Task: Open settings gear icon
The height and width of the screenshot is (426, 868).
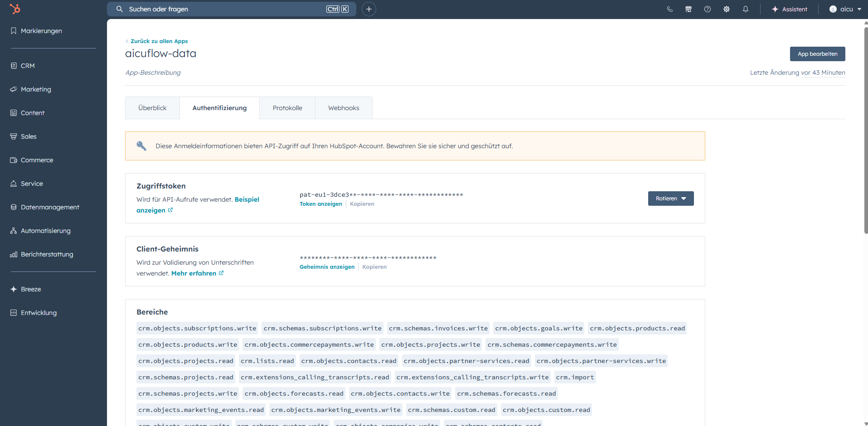Action: pos(727,9)
